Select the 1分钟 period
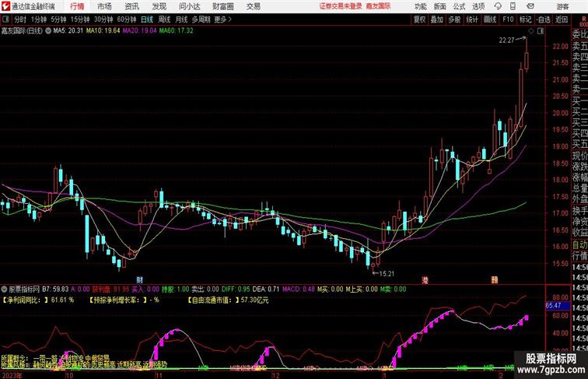 coord(39,19)
